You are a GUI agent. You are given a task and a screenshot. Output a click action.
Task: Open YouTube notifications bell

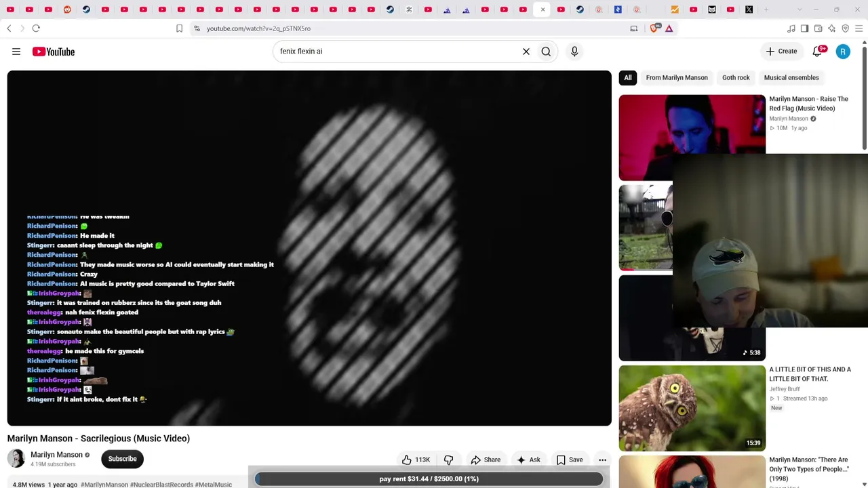click(818, 52)
